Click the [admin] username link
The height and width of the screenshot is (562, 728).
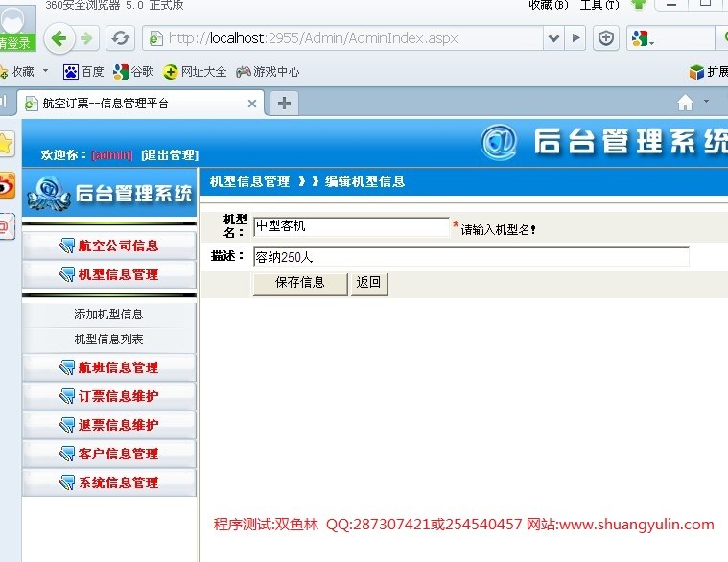coord(112,155)
